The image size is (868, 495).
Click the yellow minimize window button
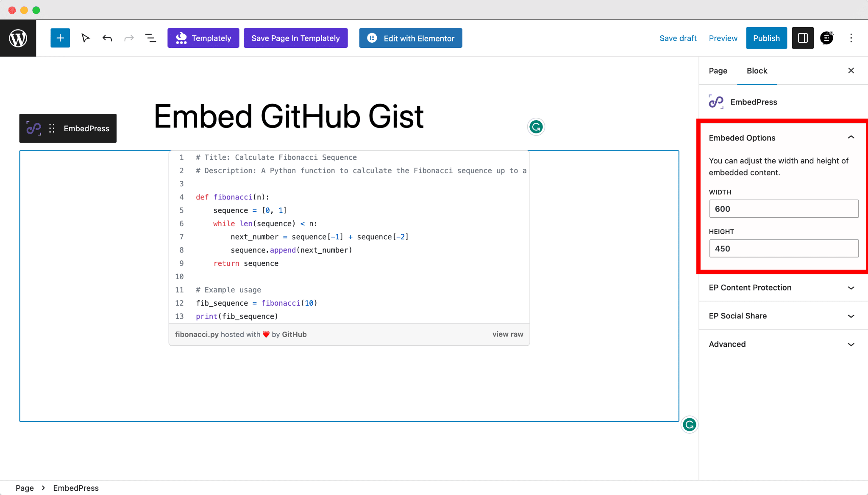24,10
